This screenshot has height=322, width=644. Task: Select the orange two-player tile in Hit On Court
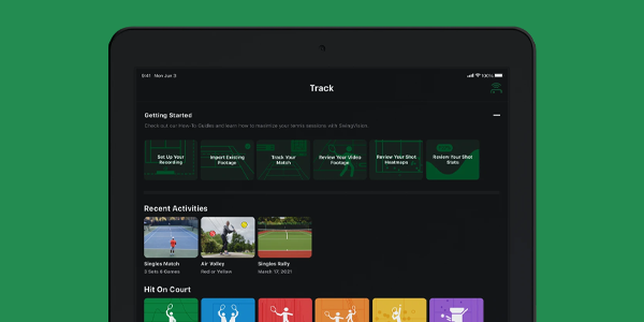click(x=342, y=310)
